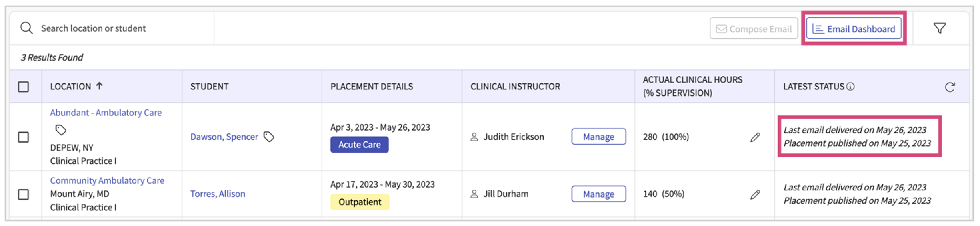980x226 pixels.
Task: Edit clinical hours for the 140 (50%) row
Action: point(755,194)
